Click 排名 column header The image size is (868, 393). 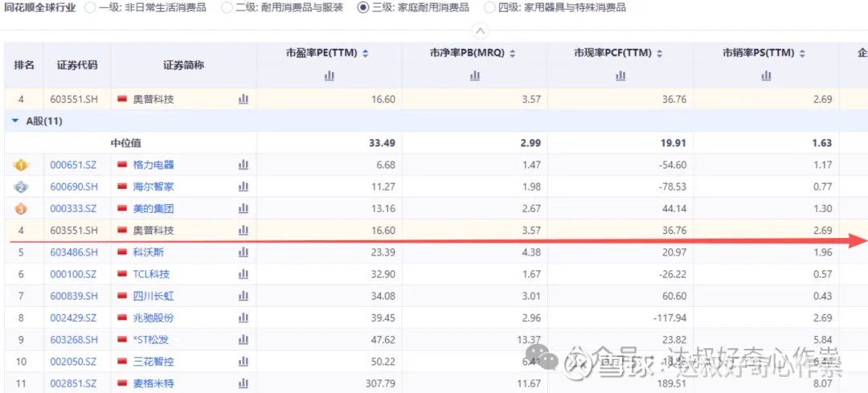tap(24, 65)
